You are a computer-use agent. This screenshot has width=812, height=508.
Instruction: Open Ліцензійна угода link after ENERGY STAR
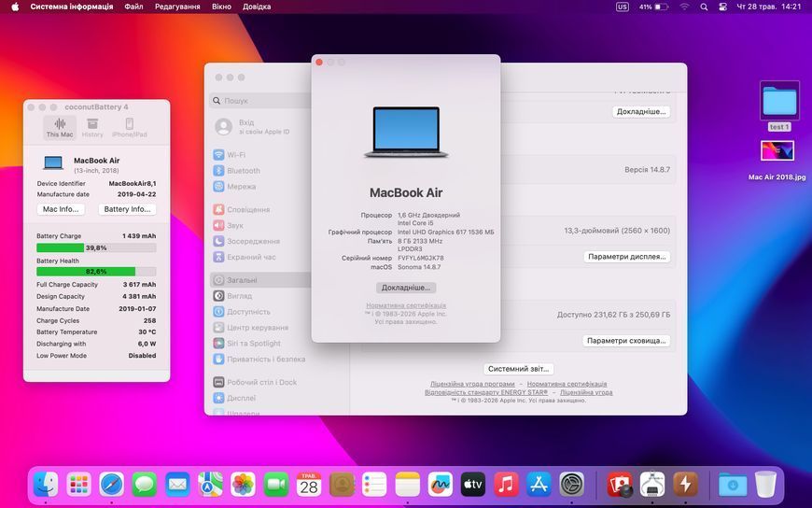click(x=586, y=392)
